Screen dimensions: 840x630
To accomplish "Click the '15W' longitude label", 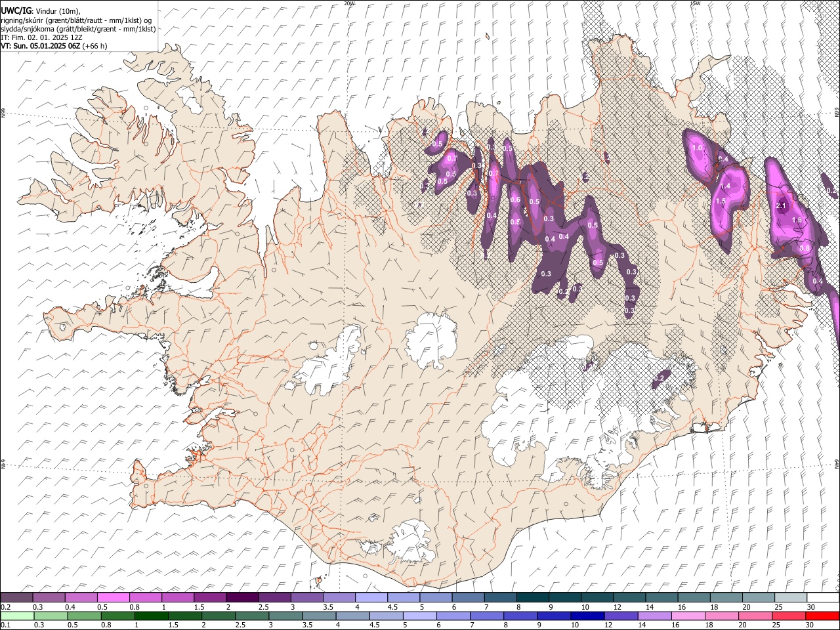I will coord(694,3).
